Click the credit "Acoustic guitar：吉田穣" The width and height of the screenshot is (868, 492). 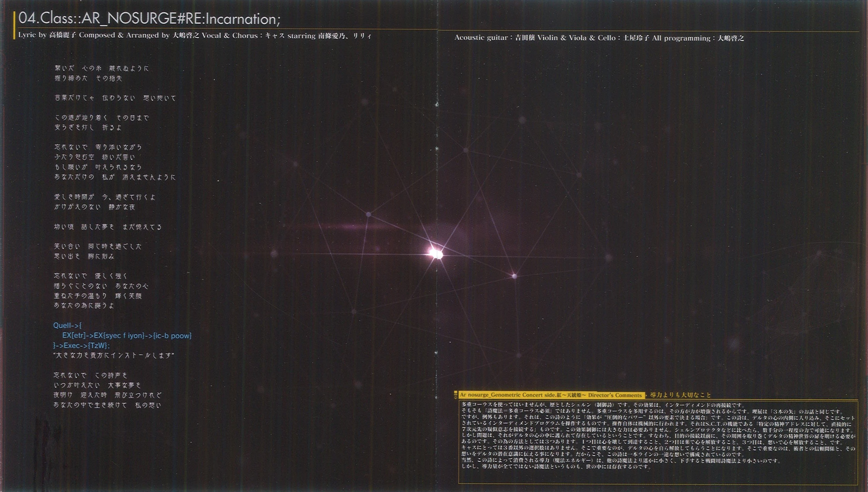point(494,38)
